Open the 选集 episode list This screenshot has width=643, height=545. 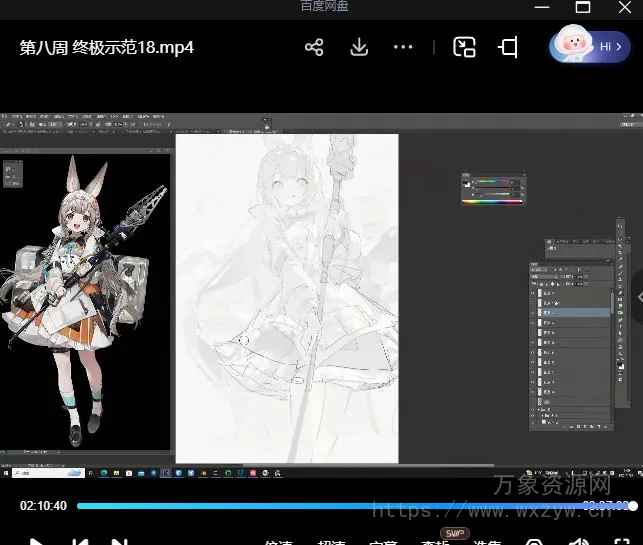[x=487, y=543]
